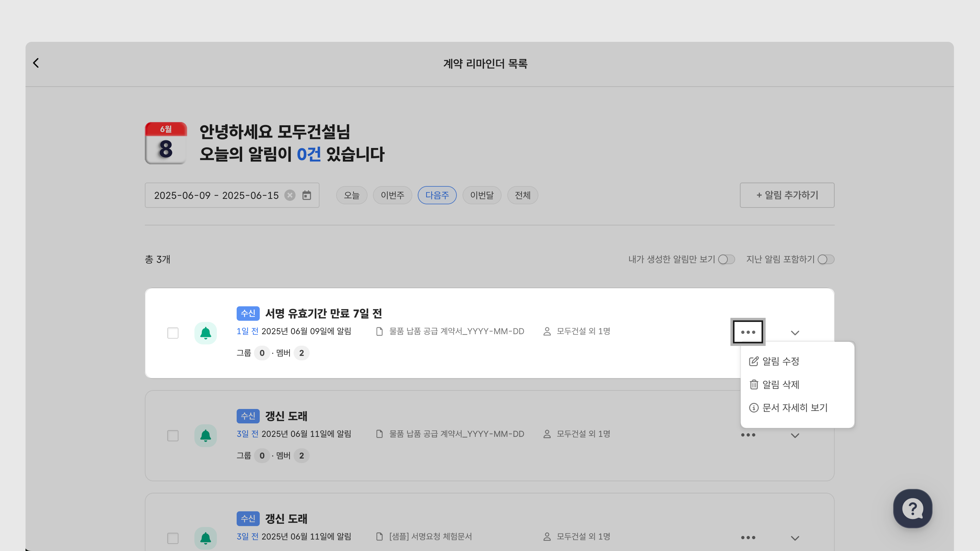Click the bell icon of 서명요청 체험문서 reminder
The width and height of the screenshot is (980, 551).
[x=205, y=538]
